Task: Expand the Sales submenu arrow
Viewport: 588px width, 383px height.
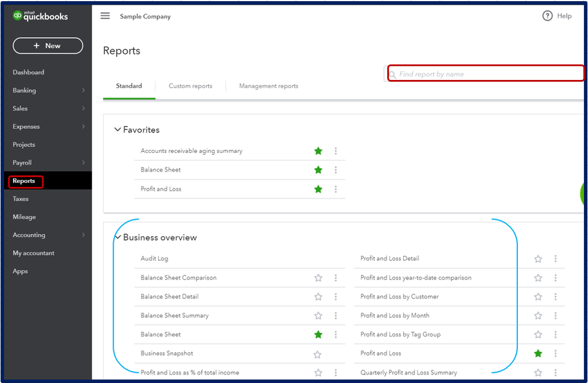Action: click(83, 108)
